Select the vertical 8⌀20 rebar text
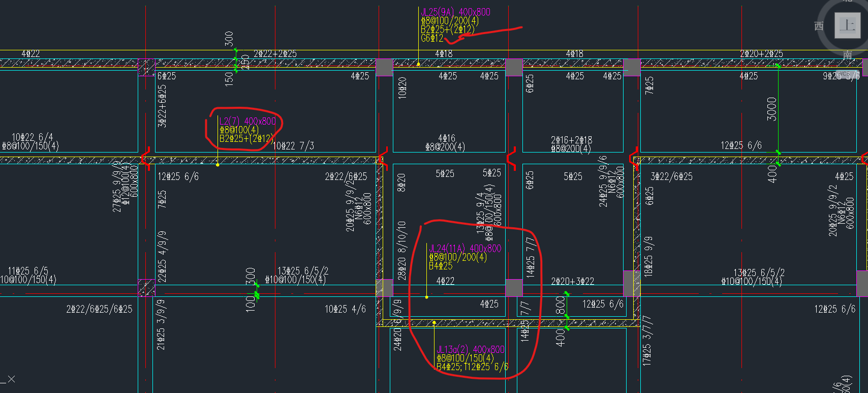 pyautogui.click(x=401, y=183)
